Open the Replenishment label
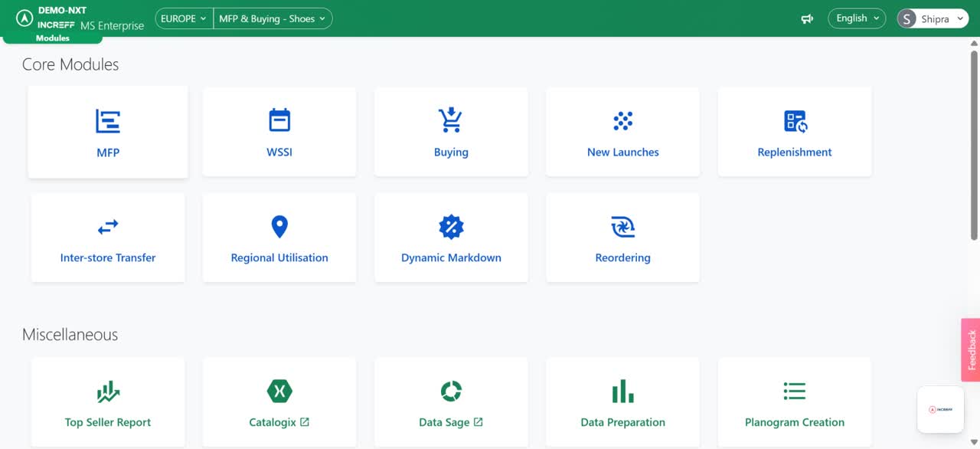Viewport: 980px width, 449px height. (795, 152)
